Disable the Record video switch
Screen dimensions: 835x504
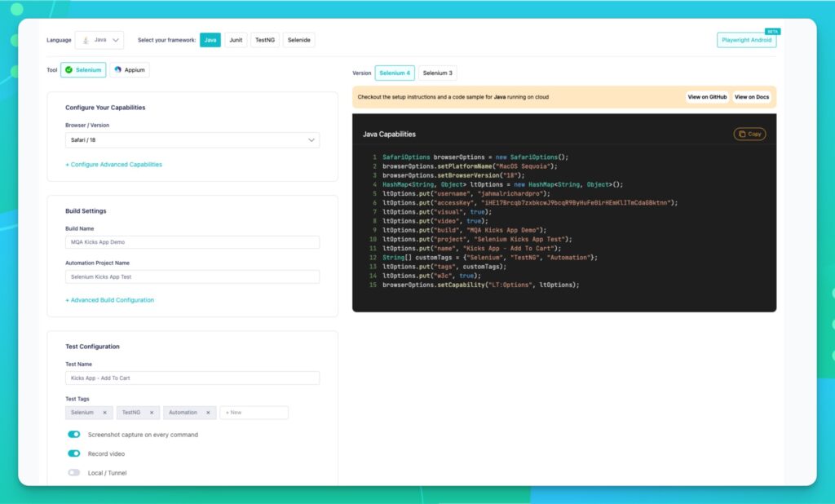point(74,453)
